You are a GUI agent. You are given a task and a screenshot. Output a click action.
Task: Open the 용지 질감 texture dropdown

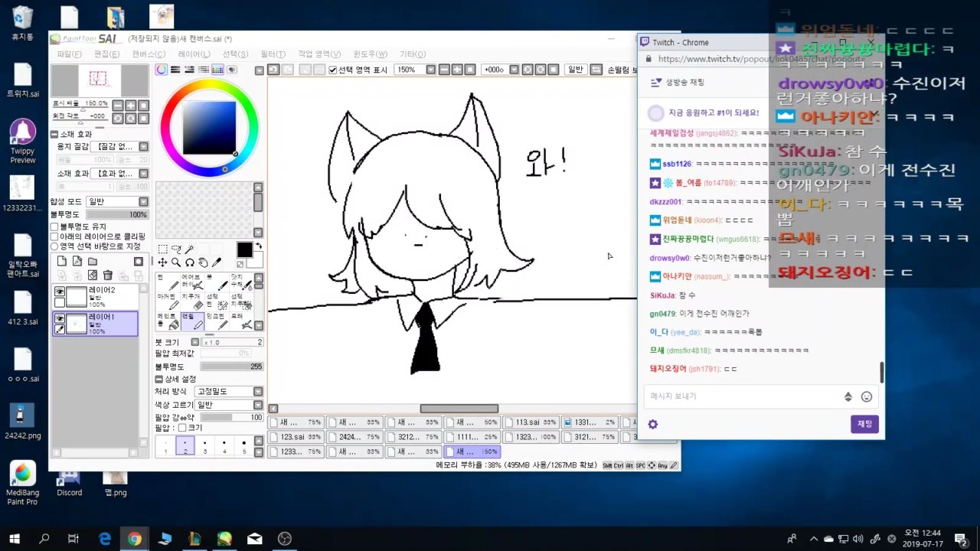point(142,145)
